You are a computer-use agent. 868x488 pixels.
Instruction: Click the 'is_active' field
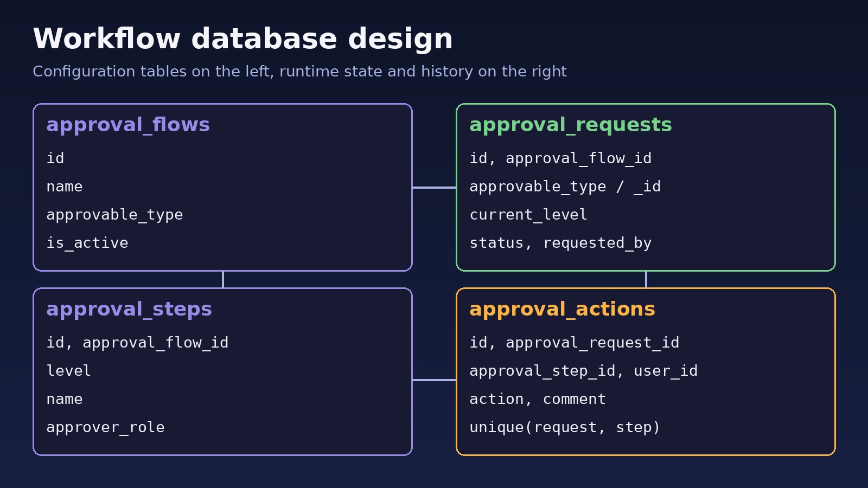[x=87, y=243]
